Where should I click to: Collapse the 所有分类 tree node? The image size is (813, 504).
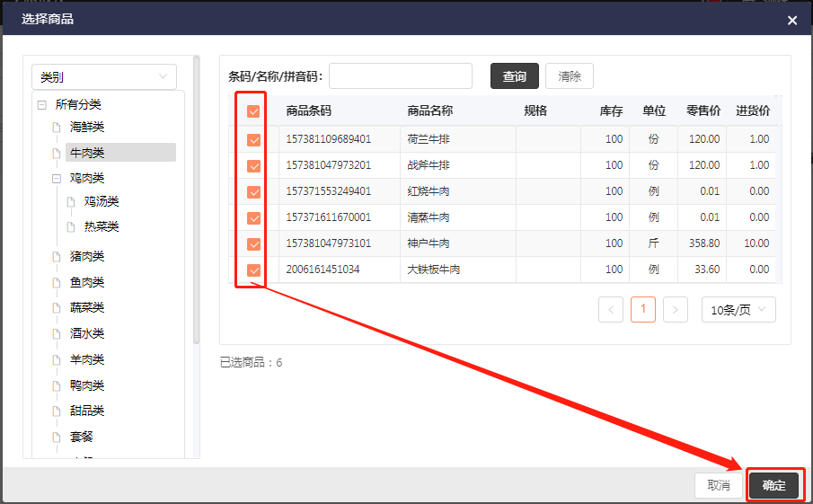42,105
